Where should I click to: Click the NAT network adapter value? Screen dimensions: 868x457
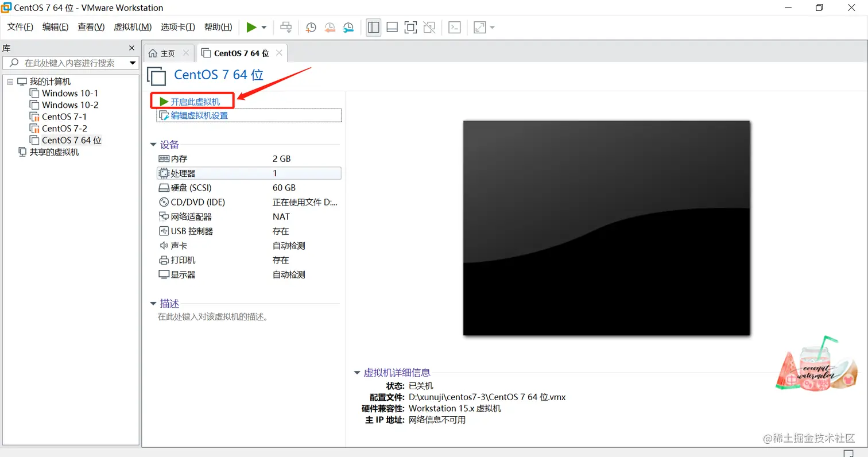pos(281,216)
